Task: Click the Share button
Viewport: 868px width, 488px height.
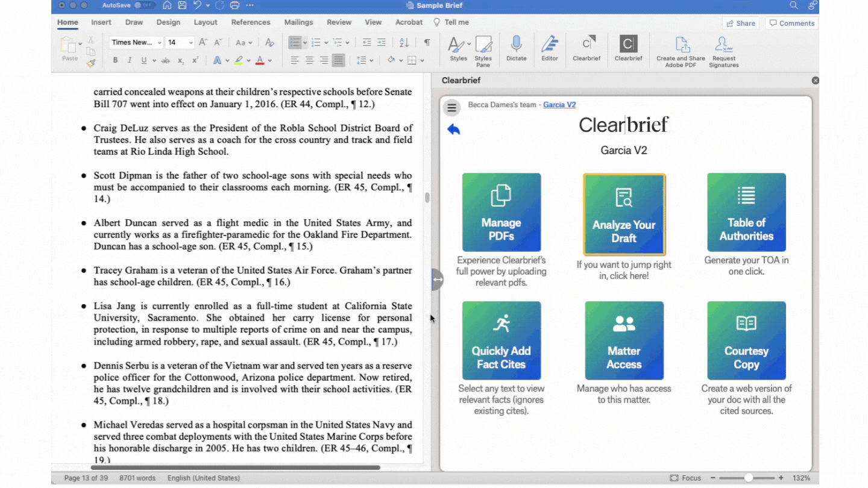Action: click(x=740, y=22)
